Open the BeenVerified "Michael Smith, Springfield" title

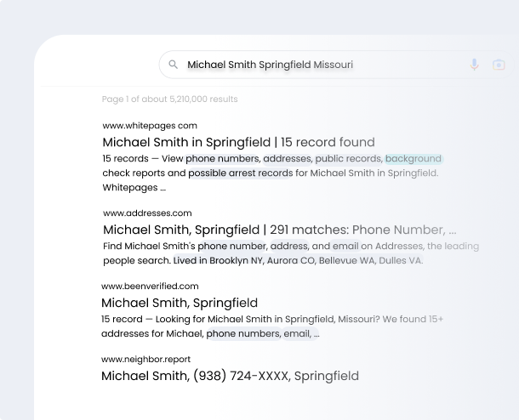[180, 303]
